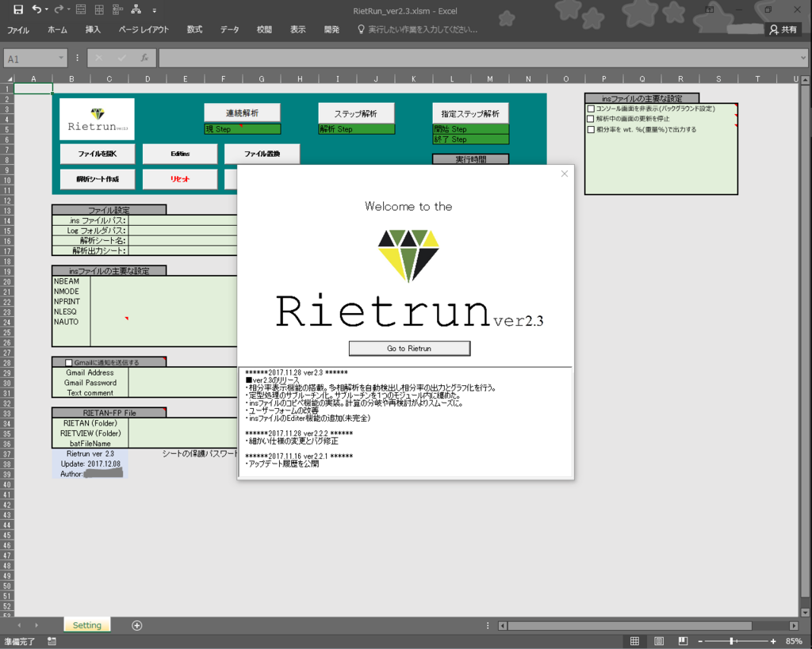Click into the formula bar input
This screenshot has height=649, width=812.
[x=478, y=58]
